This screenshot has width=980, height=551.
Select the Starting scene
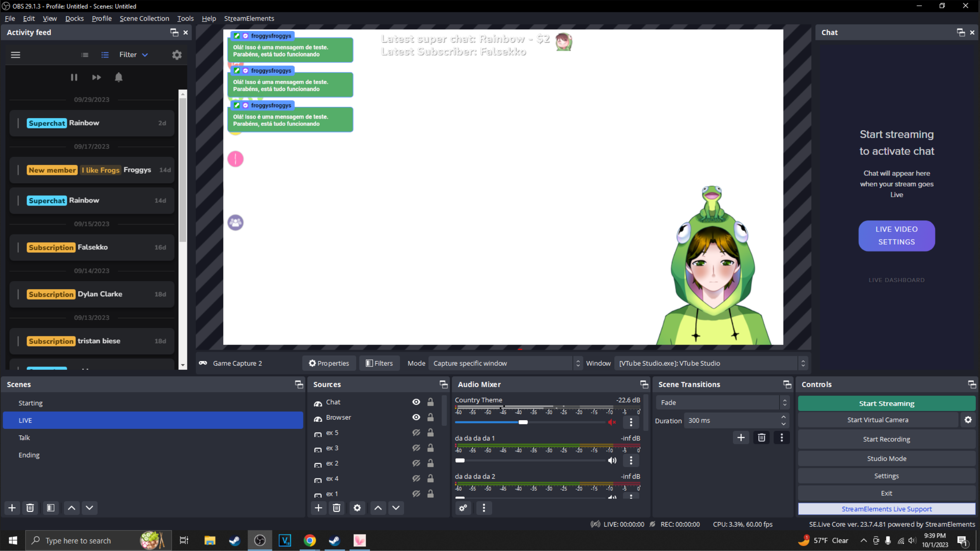153,403
